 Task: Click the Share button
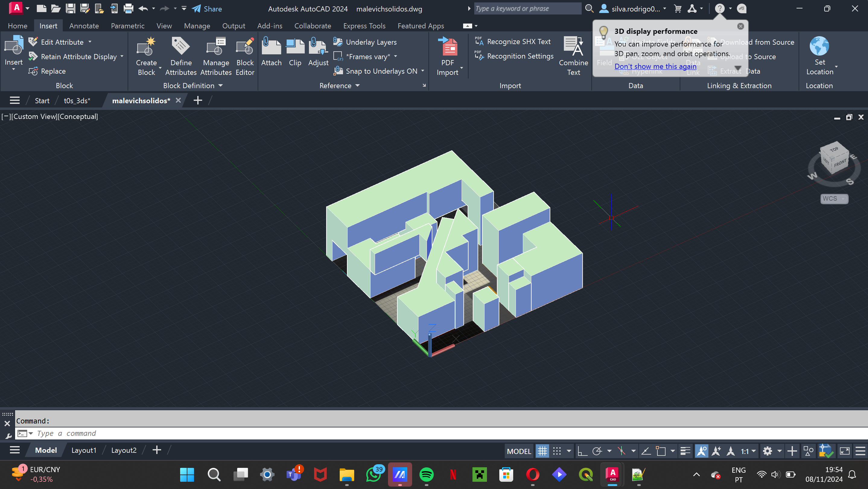[x=207, y=9]
